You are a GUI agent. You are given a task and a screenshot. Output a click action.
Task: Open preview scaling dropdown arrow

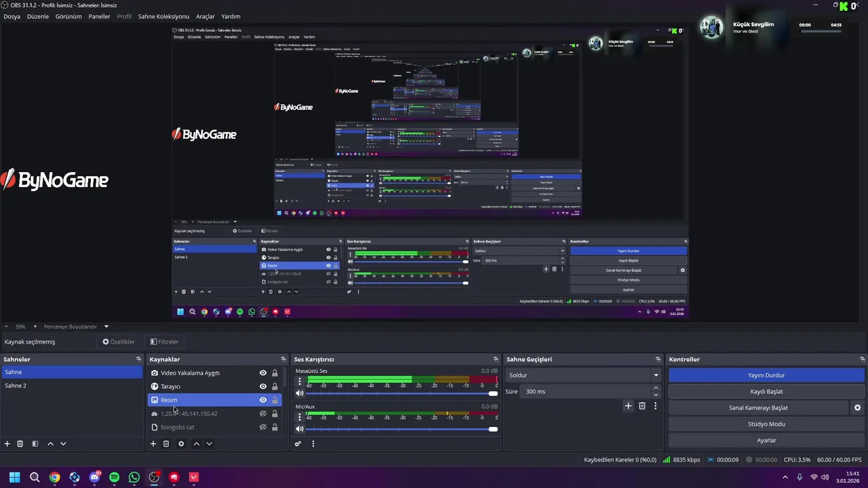(x=106, y=327)
